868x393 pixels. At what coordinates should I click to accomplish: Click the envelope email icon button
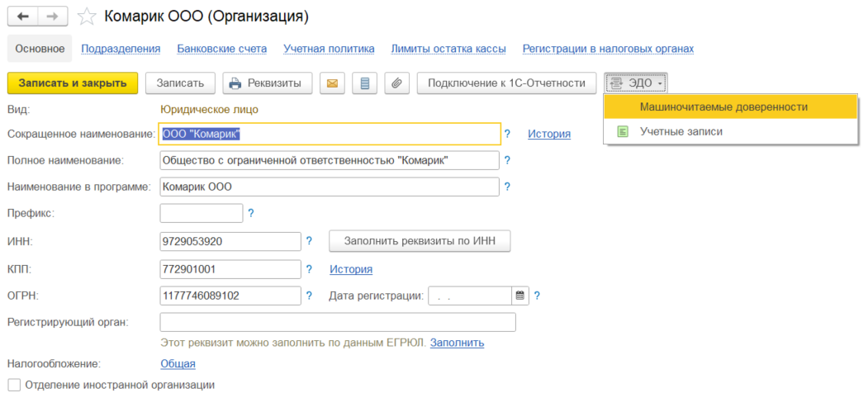pyautogui.click(x=332, y=83)
